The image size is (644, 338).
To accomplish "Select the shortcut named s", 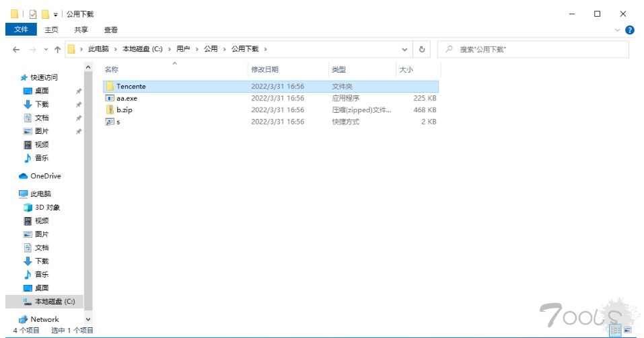I will tap(271, 122).
